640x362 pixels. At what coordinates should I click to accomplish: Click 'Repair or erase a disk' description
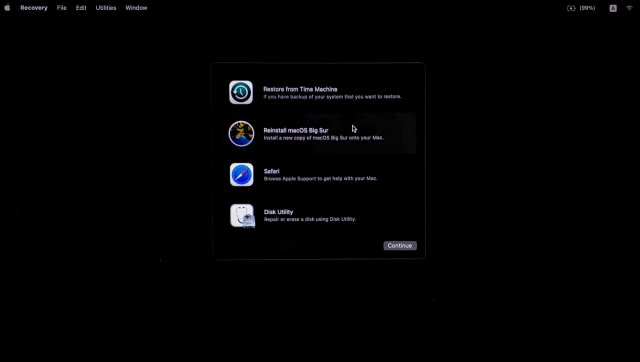click(x=310, y=219)
